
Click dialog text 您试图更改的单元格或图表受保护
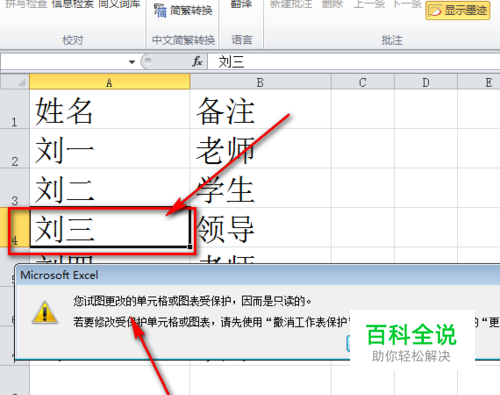click(x=151, y=301)
